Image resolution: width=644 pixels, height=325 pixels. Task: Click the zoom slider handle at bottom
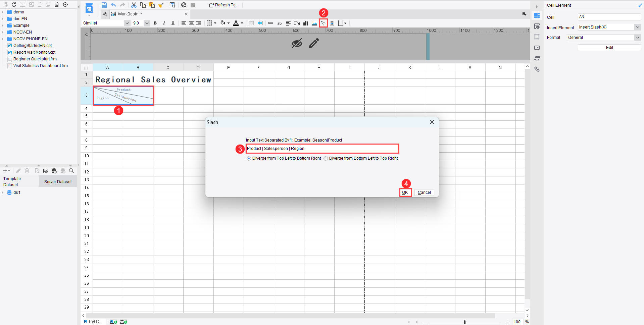pyautogui.click(x=465, y=322)
